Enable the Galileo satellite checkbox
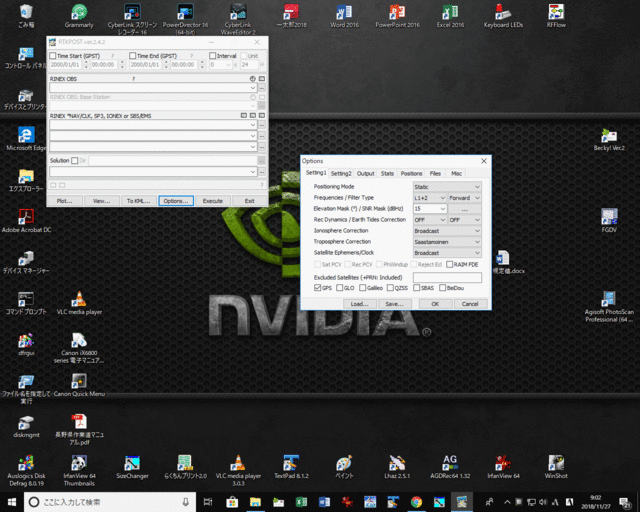The image size is (640, 512). 362,288
